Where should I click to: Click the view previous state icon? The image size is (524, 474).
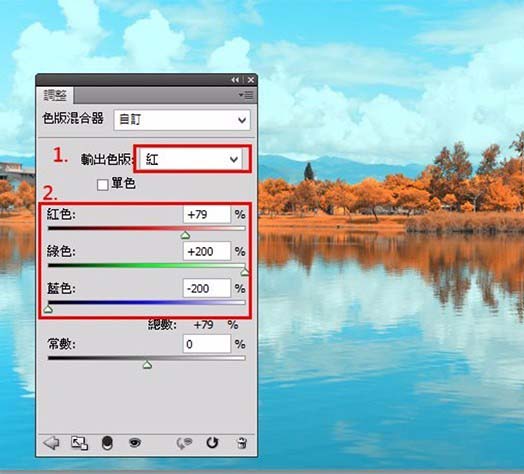pos(184,443)
